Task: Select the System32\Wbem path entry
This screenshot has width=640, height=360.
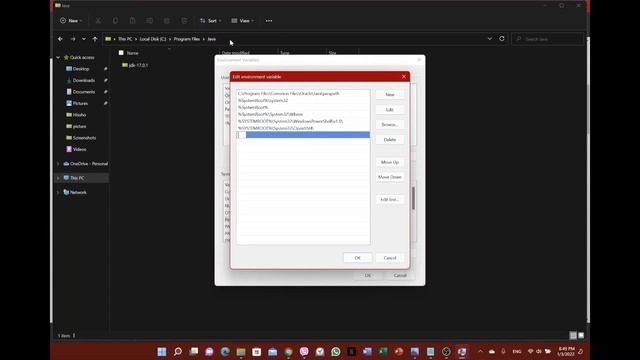Action: 303,114
